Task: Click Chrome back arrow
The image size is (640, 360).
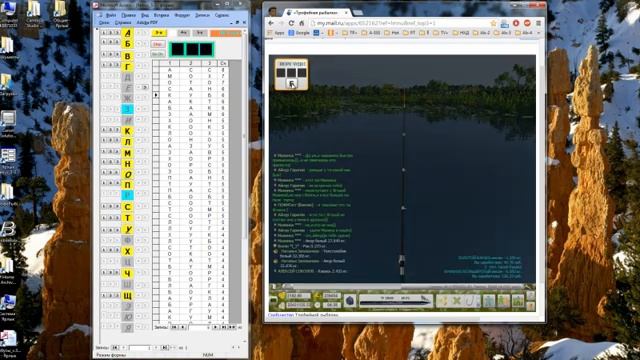Action: pyautogui.click(x=271, y=23)
